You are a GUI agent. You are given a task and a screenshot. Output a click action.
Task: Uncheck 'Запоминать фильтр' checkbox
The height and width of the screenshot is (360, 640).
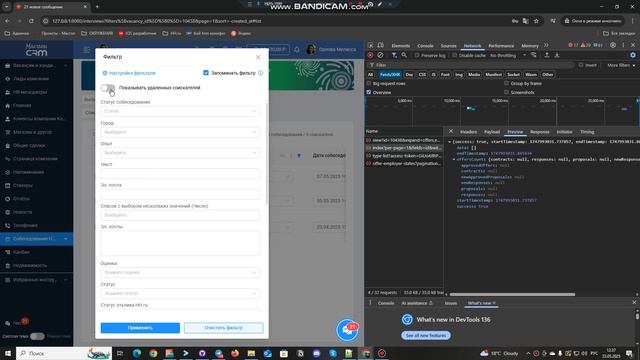coord(206,73)
